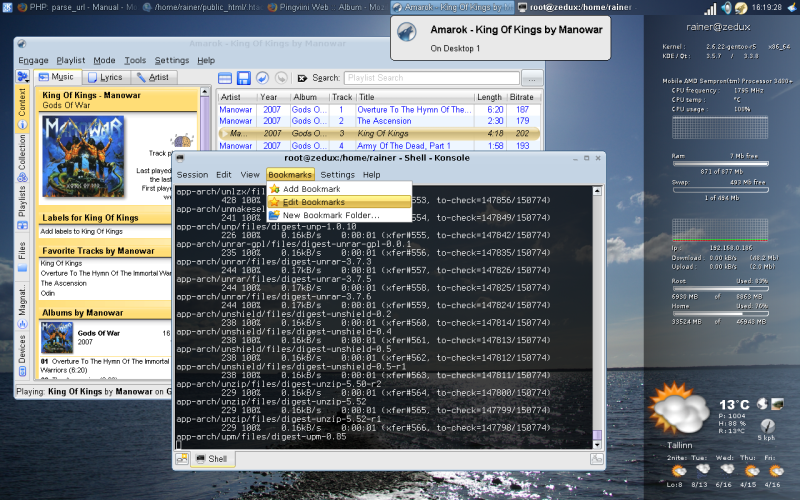
Task: Open the Playlists sidebar tab
Action: tap(22, 207)
